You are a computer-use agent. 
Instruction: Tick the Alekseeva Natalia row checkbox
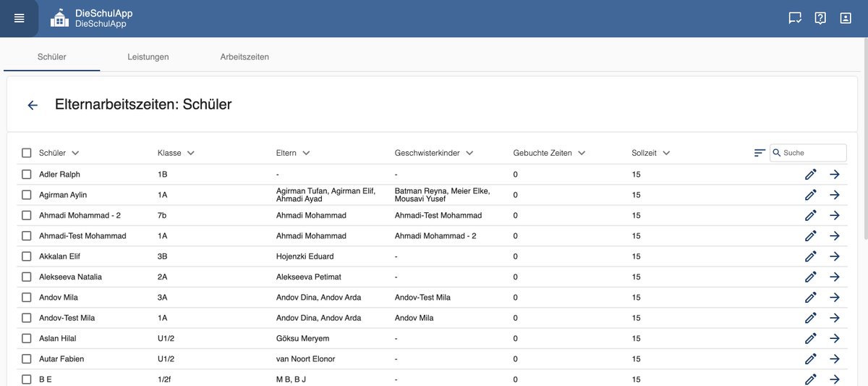tap(27, 277)
